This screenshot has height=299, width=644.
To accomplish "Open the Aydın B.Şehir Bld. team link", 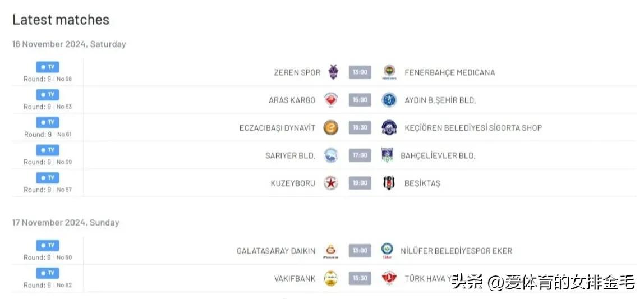I will 440,100.
